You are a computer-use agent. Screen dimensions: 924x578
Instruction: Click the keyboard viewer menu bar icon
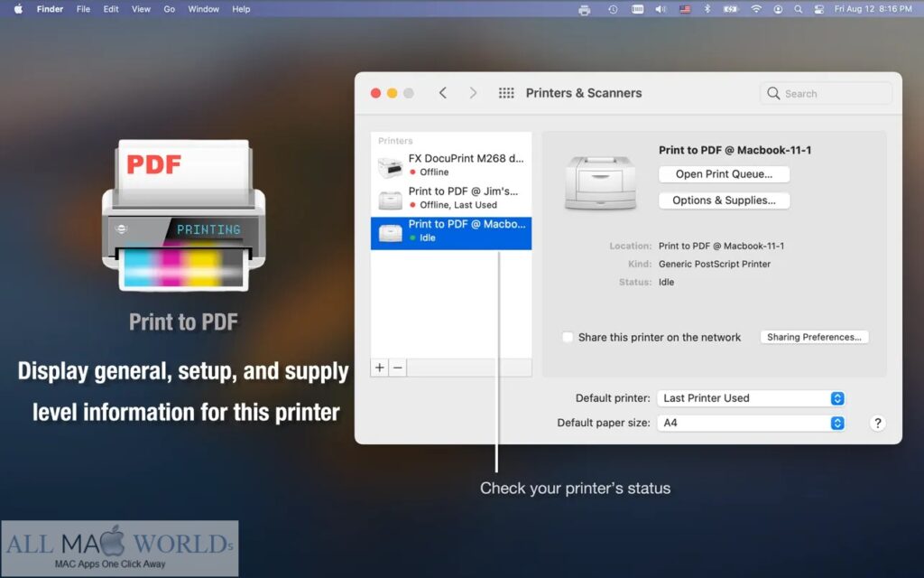click(x=637, y=9)
